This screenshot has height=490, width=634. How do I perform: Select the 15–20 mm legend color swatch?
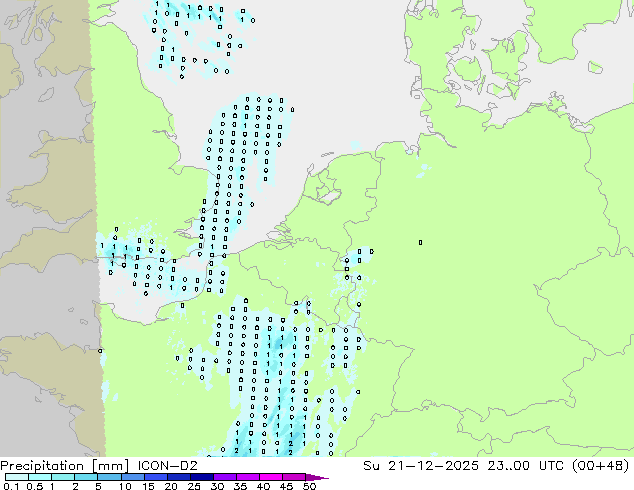tap(155, 477)
